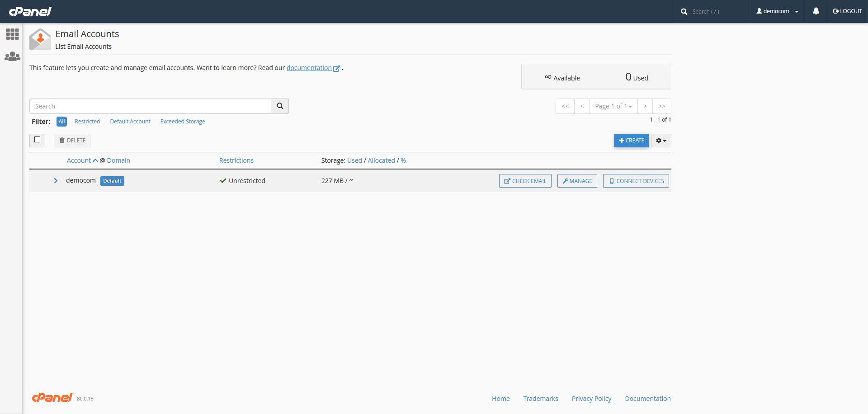The width and height of the screenshot is (868, 414).
Task: Click the Email Accounts envelope icon
Action: coord(40,39)
